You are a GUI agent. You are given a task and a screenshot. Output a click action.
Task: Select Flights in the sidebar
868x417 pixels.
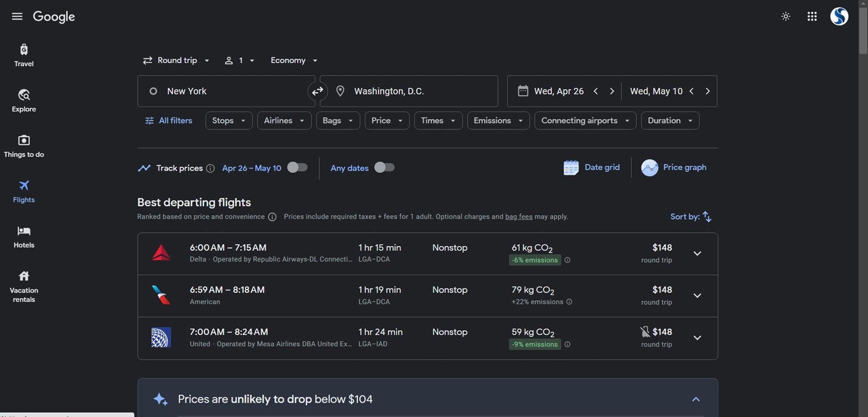coord(24,191)
